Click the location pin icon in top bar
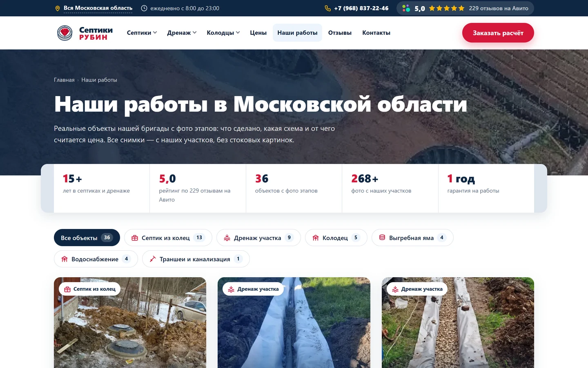 point(58,8)
